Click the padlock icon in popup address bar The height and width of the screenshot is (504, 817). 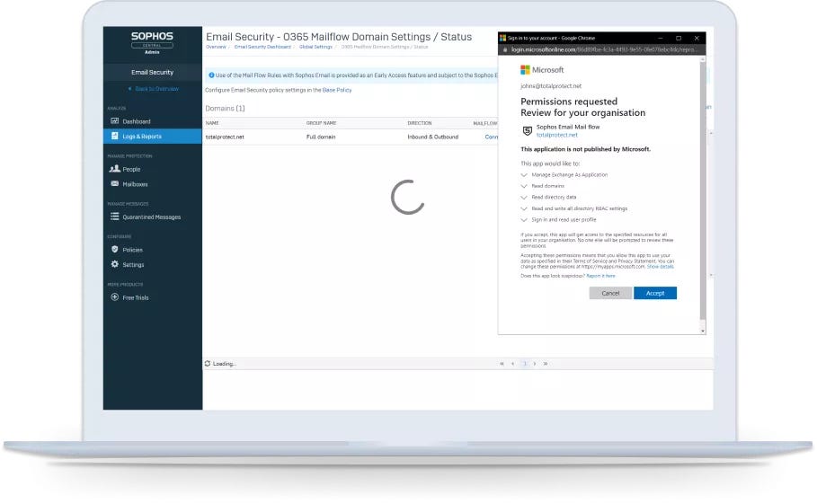click(505, 49)
